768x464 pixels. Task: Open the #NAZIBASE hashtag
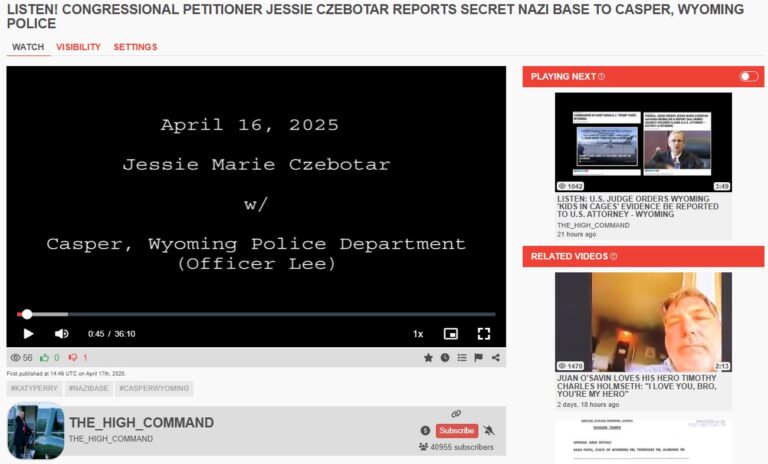(89, 389)
